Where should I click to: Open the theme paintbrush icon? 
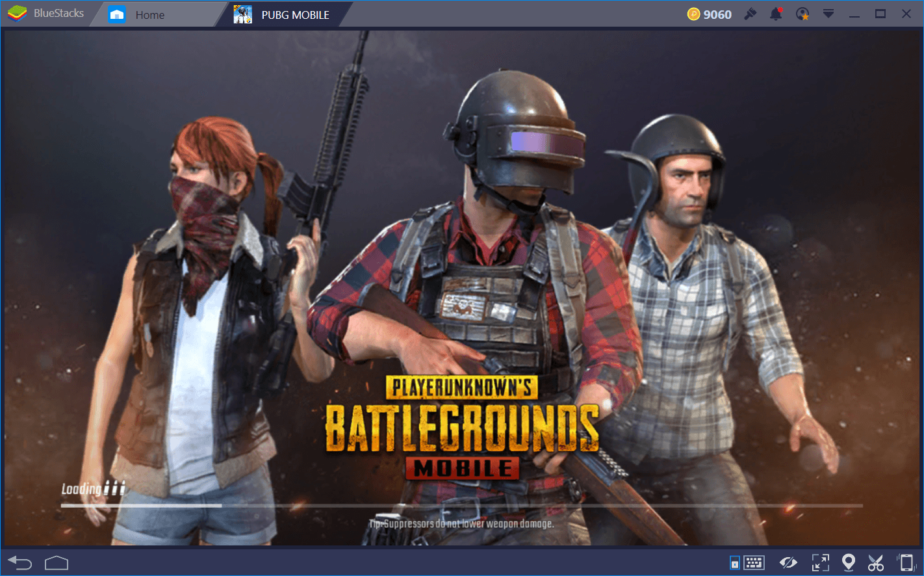(751, 14)
